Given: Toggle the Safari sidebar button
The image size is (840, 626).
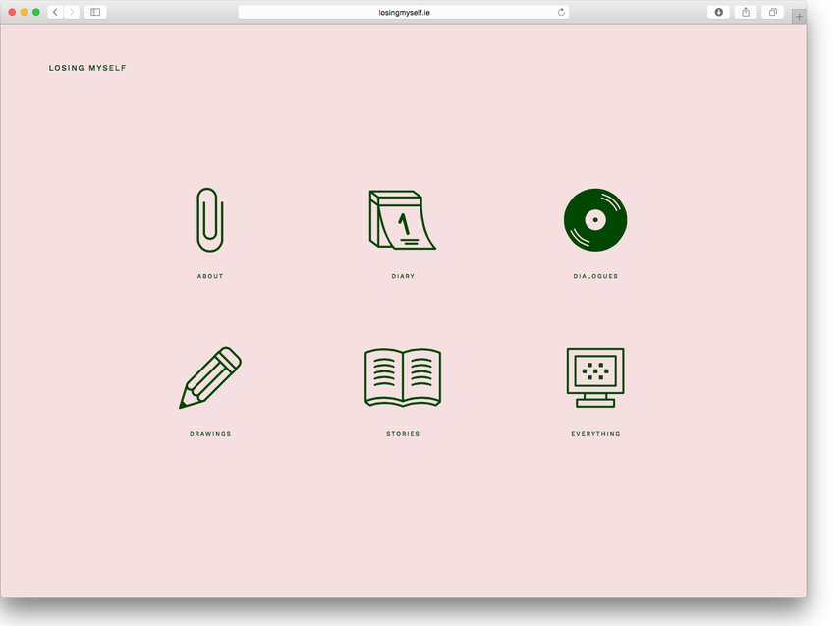Looking at the screenshot, I should point(95,12).
